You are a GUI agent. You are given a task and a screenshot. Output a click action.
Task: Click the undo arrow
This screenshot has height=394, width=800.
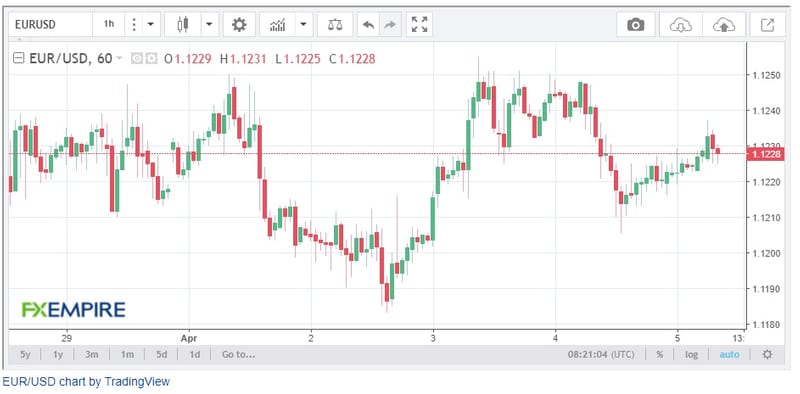(x=368, y=24)
